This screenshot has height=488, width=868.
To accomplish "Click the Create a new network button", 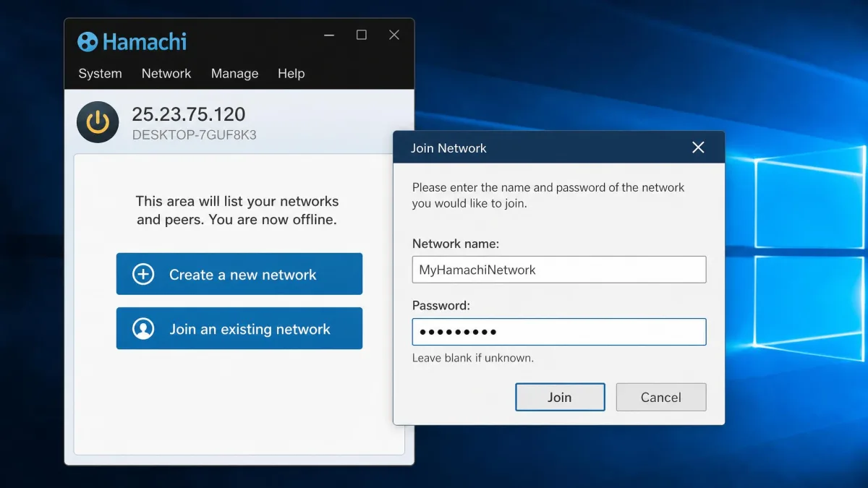I will click(x=239, y=274).
